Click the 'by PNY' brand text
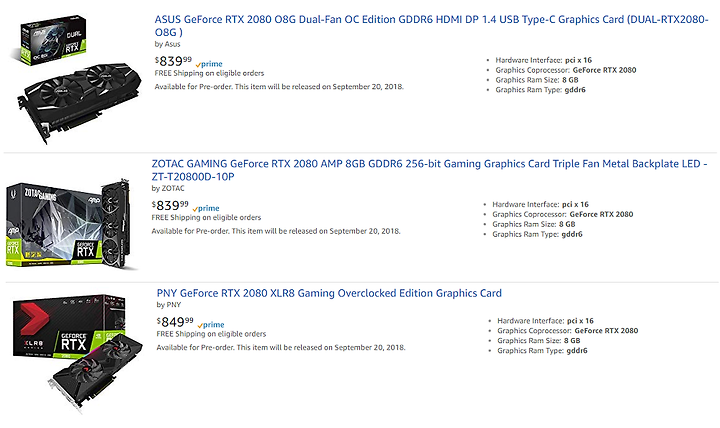This screenshot has height=428, width=720. pos(169,304)
